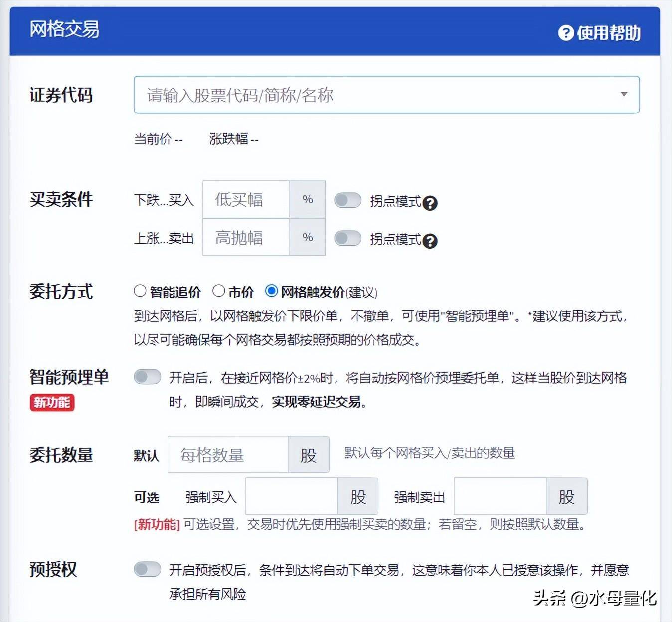Expand the stock code dropdown arrow
Screen dimensions: 672x622
tap(624, 94)
